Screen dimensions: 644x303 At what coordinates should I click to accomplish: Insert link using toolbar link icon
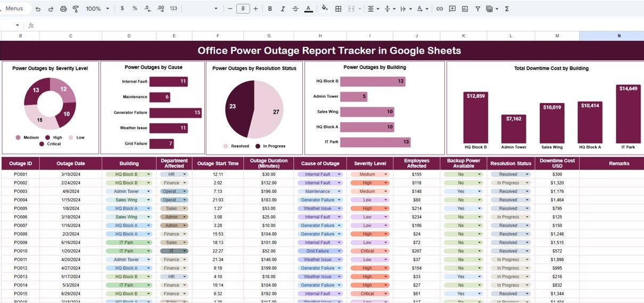click(439, 9)
